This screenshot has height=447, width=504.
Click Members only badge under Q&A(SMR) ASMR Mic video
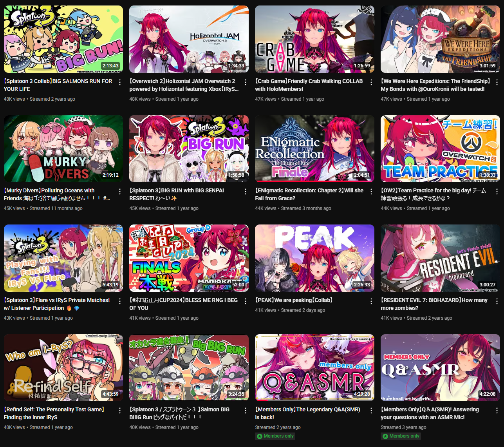pos(401,436)
